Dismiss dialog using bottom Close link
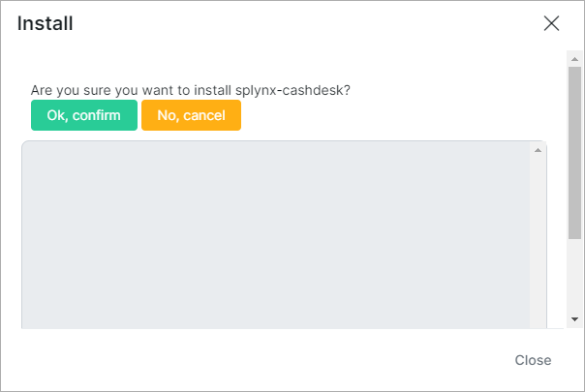The width and height of the screenshot is (585, 392). [x=533, y=360]
